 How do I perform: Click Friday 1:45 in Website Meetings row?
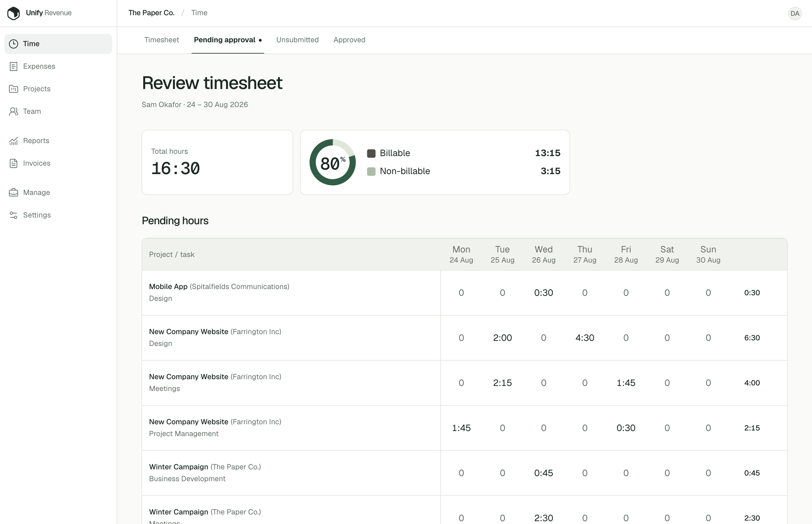click(x=626, y=383)
